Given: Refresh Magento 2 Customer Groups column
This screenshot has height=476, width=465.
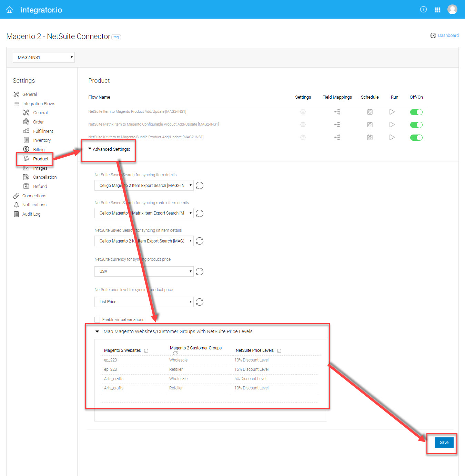Looking at the screenshot, I should coord(175,353).
